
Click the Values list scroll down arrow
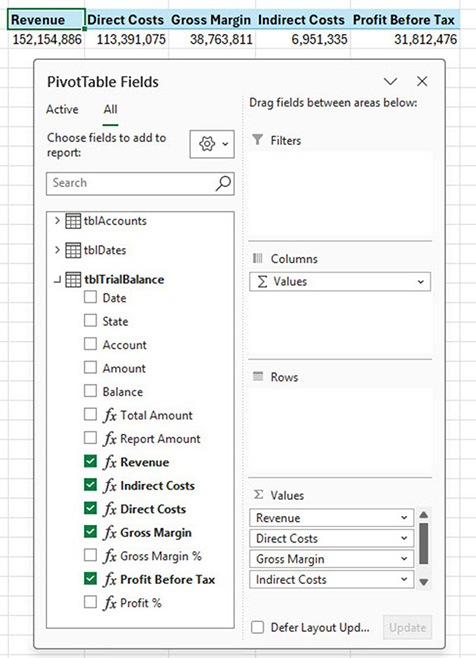tap(424, 582)
